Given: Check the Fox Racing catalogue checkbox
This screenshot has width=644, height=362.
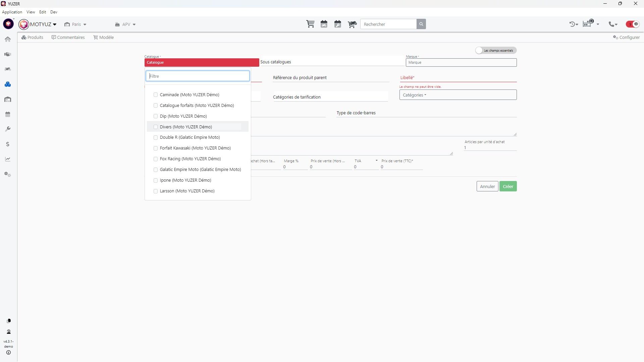Looking at the screenshot, I should point(156,159).
